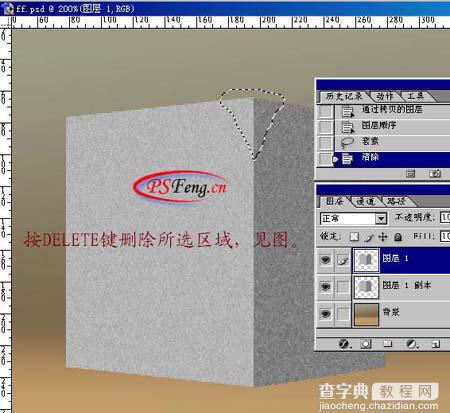Select the layer named 图层 1

pyautogui.click(x=395, y=258)
